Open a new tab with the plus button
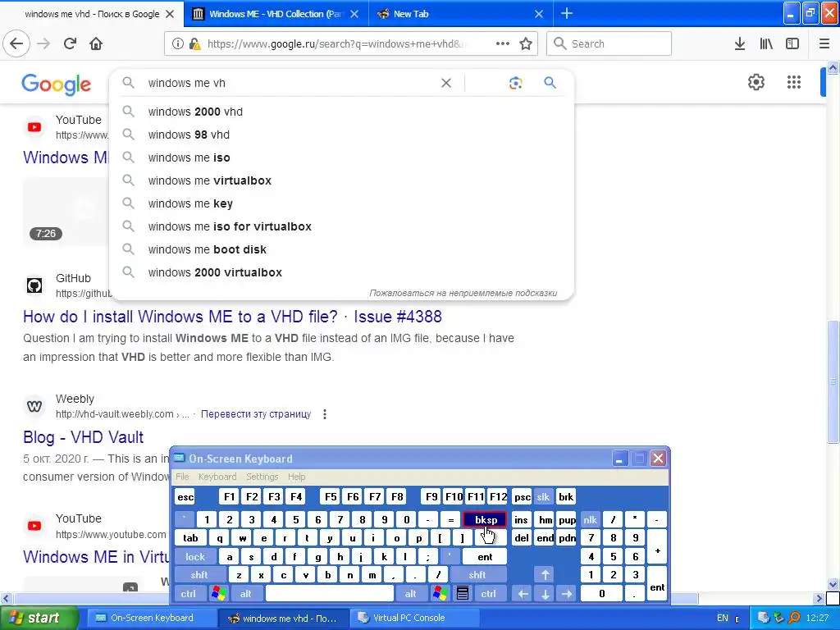 (x=566, y=13)
